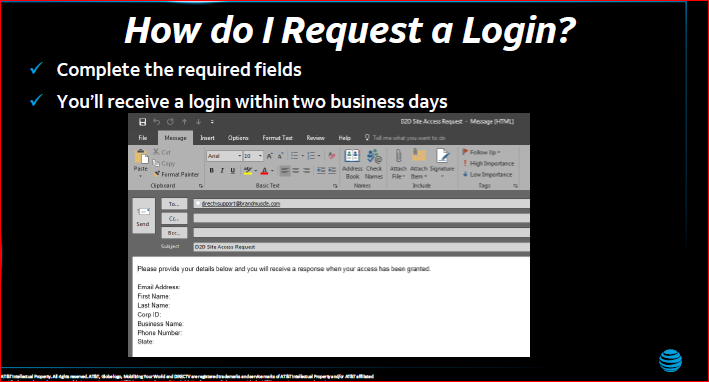Click the Shrink Font icon

pos(280,156)
